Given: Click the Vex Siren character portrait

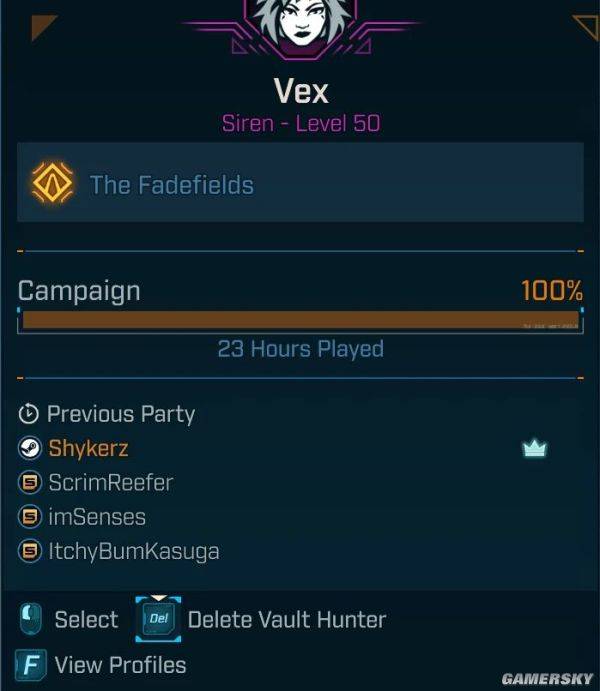Looking at the screenshot, I should (x=301, y=26).
